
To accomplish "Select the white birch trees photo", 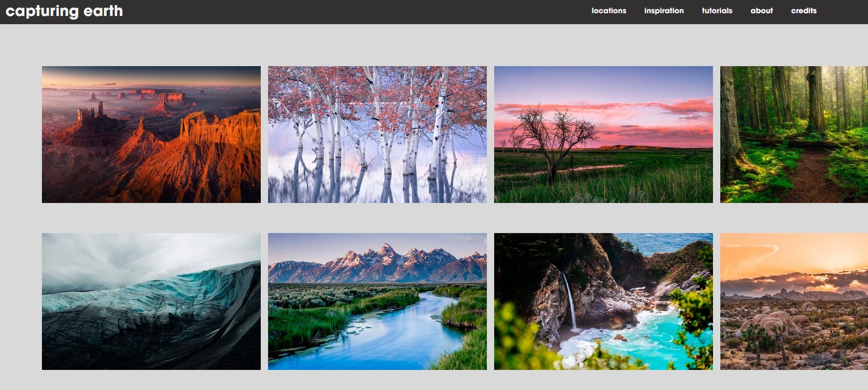I will (377, 135).
